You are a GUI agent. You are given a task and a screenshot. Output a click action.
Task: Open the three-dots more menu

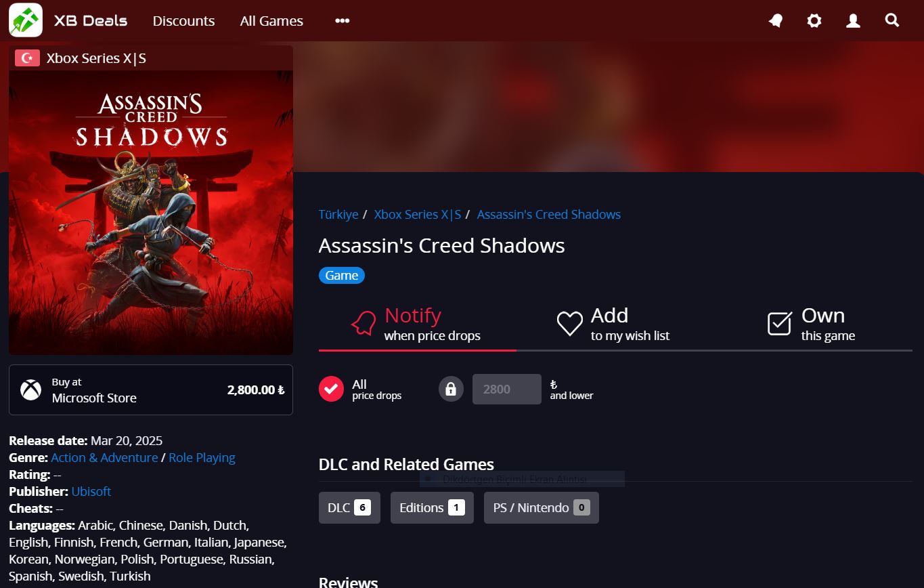pos(343,21)
